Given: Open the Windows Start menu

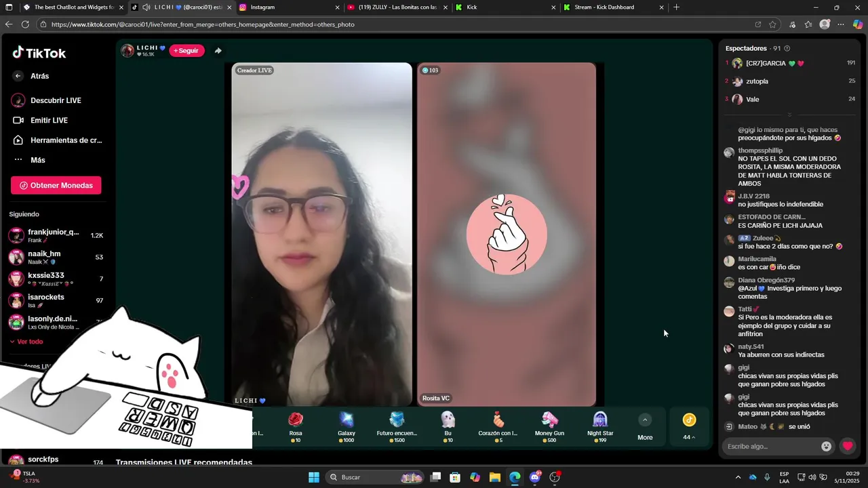Looking at the screenshot, I should click(314, 477).
